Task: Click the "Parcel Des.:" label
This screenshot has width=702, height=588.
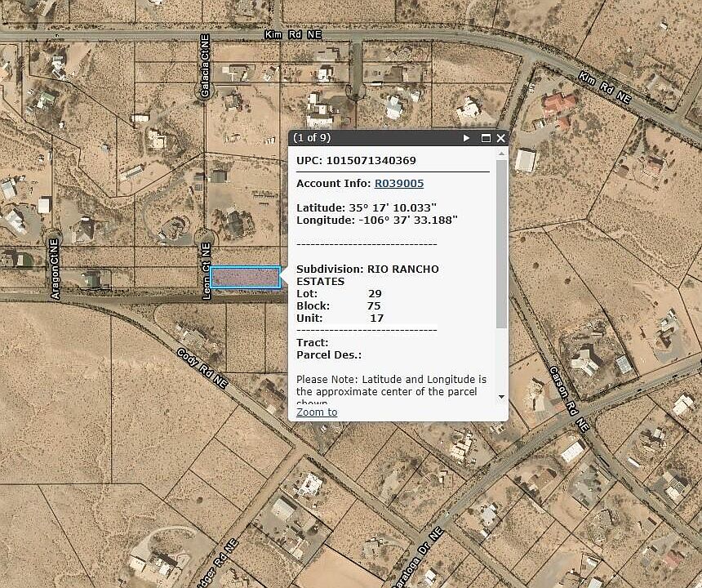Action: point(329,355)
